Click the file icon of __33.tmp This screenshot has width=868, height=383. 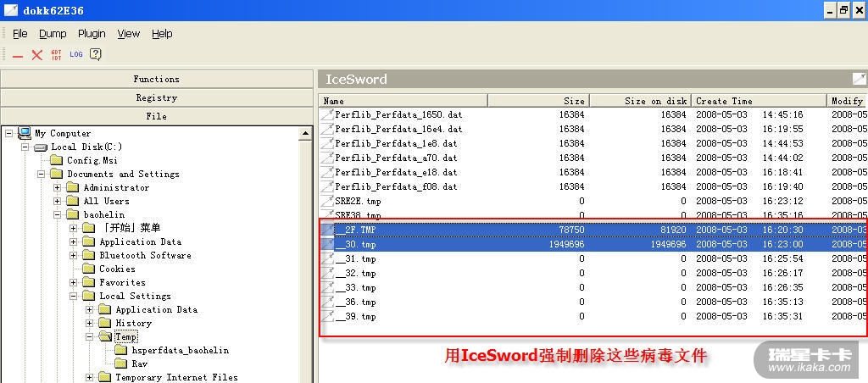tap(328, 287)
